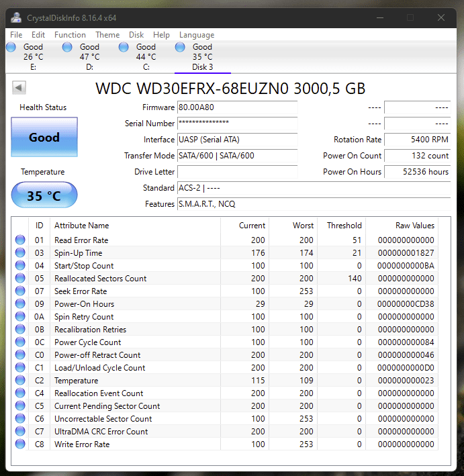
Task: Click status icon for Power-off Retract Count
Action: click(x=20, y=354)
